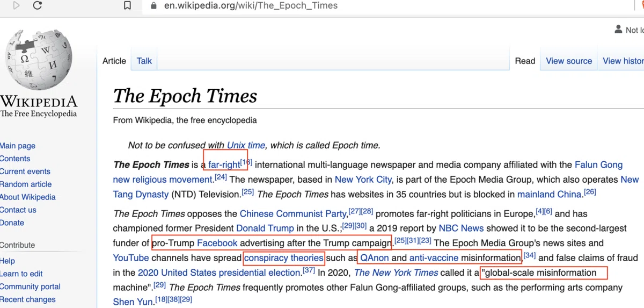644x308 pixels.
Task: Click 'The Free Encyclopedia' text under logo
Action: coord(38,114)
